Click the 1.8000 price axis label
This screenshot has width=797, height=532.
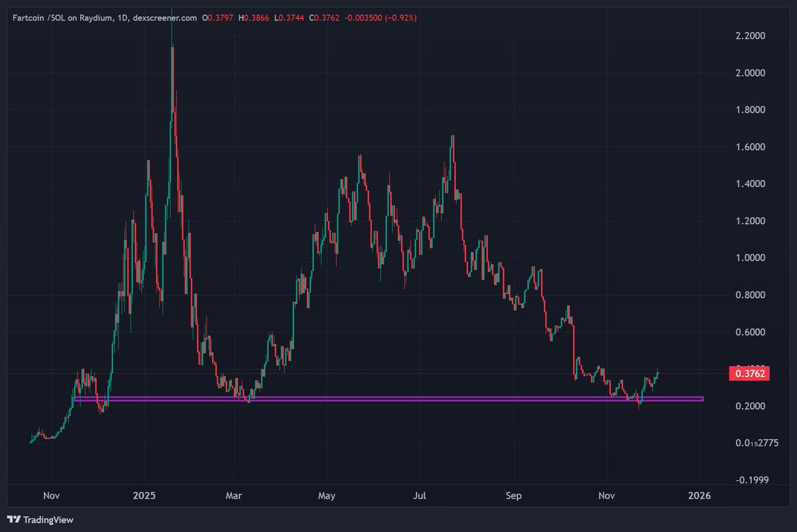click(x=751, y=110)
